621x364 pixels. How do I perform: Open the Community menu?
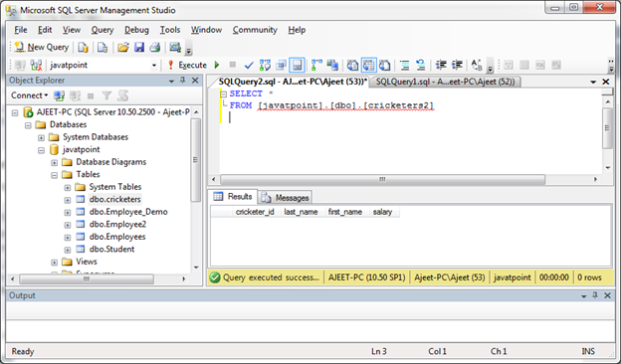(255, 30)
